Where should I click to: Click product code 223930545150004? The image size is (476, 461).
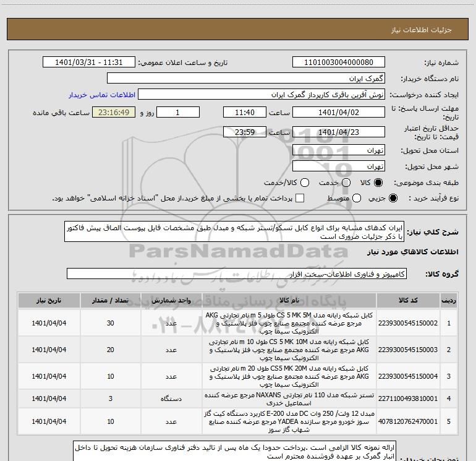408,376
